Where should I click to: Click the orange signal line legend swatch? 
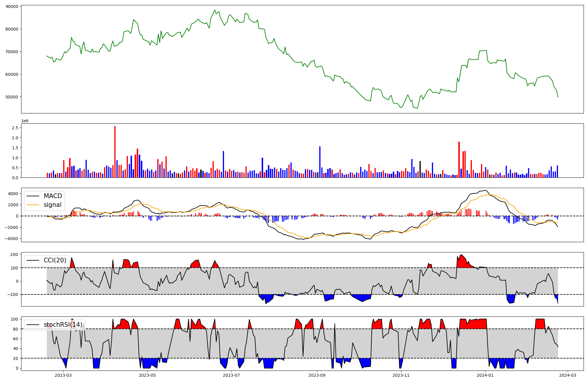(x=33, y=205)
